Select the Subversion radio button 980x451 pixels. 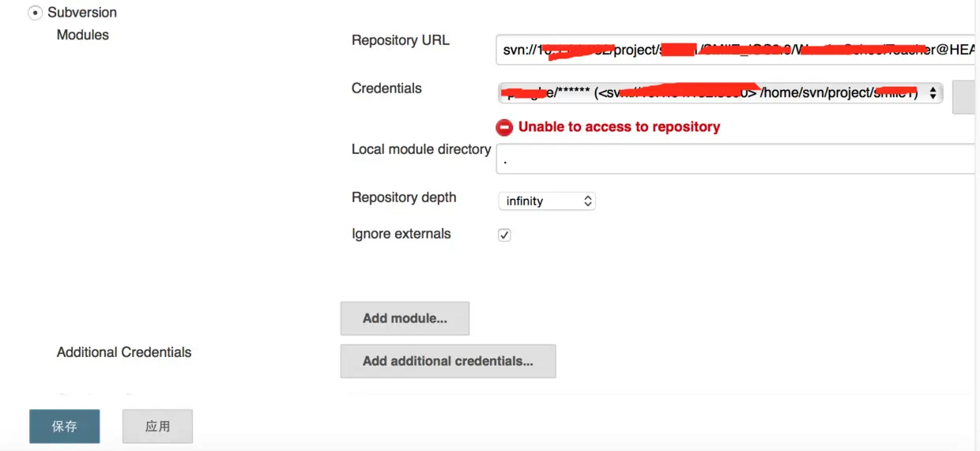coord(36,13)
